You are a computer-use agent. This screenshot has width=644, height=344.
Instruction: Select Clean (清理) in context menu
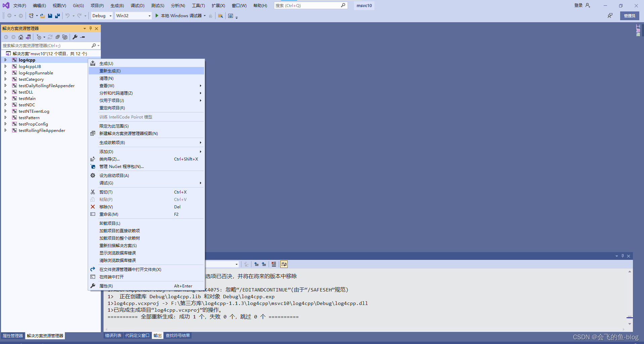click(146, 78)
